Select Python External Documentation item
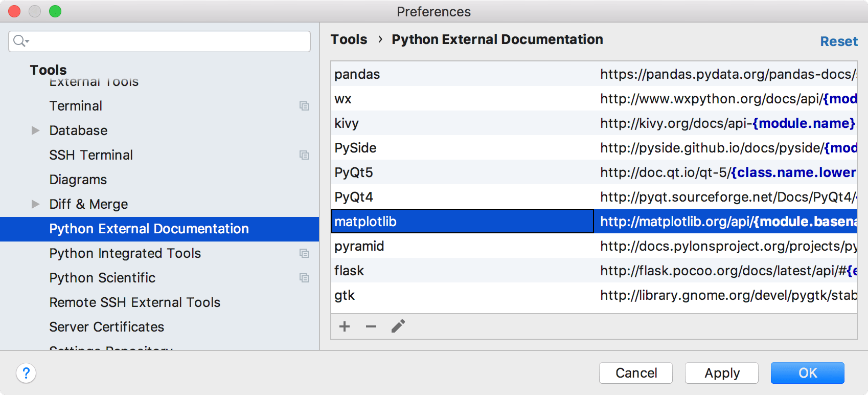Viewport: 868px width, 395px height. (159, 229)
